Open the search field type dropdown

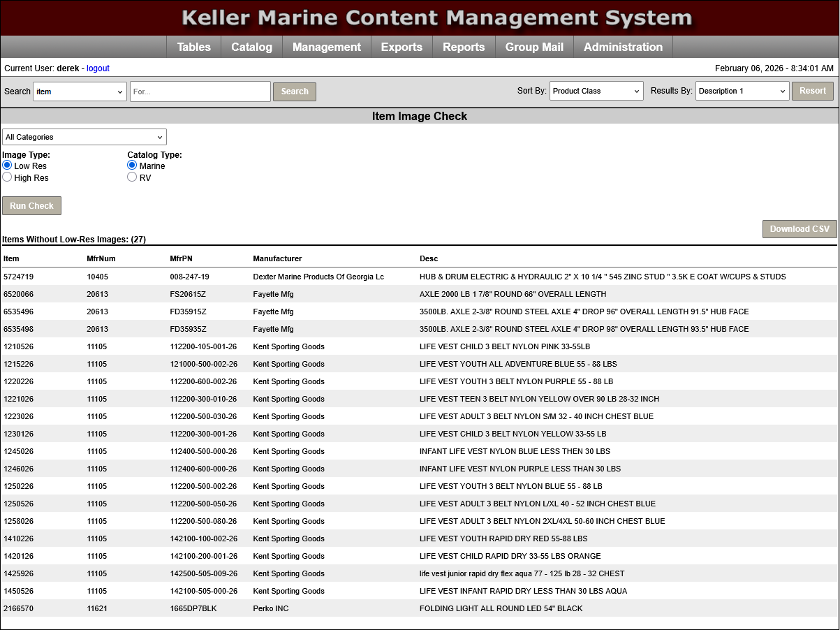point(80,91)
